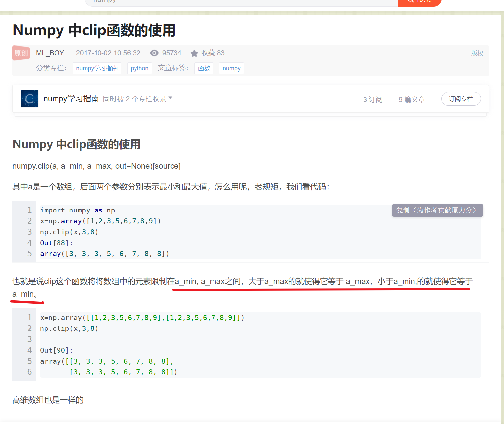Open the 函数 article tag
This screenshot has height=424, width=504.
pos(204,68)
